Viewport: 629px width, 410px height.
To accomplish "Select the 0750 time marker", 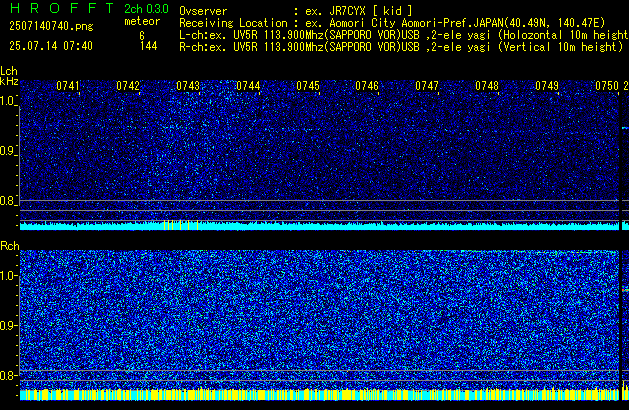I will point(607,86).
